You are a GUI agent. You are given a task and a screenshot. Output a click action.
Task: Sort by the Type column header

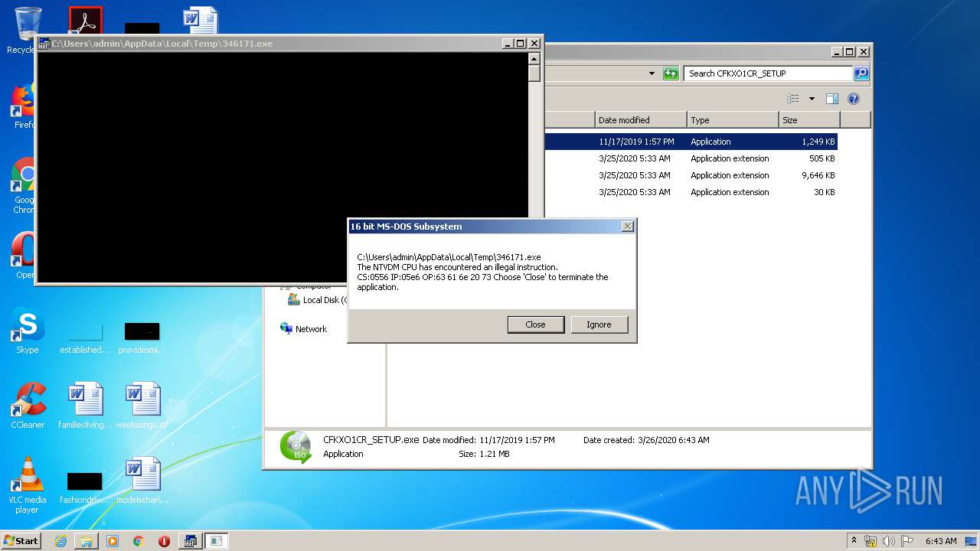[733, 120]
